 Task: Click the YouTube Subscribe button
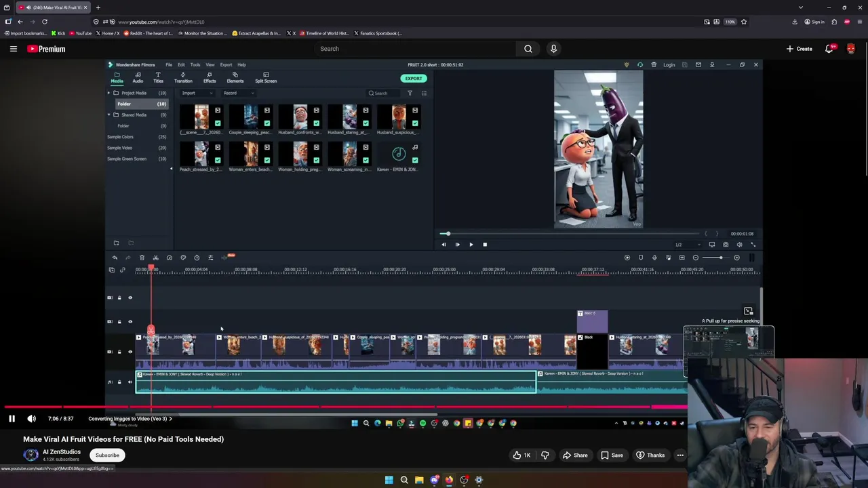[x=107, y=455]
